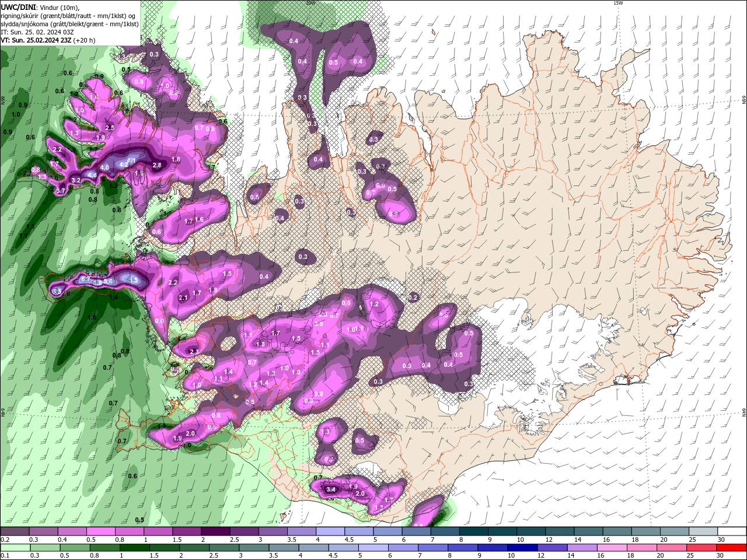The width and height of the screenshot is (747, 560).
Task: Click the 3.7 value at the Westfjords tip
Action: tap(60, 191)
